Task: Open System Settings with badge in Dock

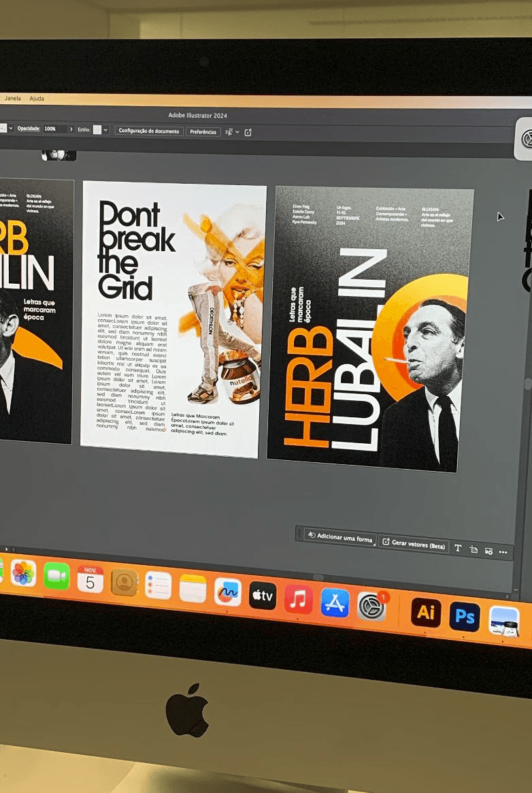Action: (372, 606)
